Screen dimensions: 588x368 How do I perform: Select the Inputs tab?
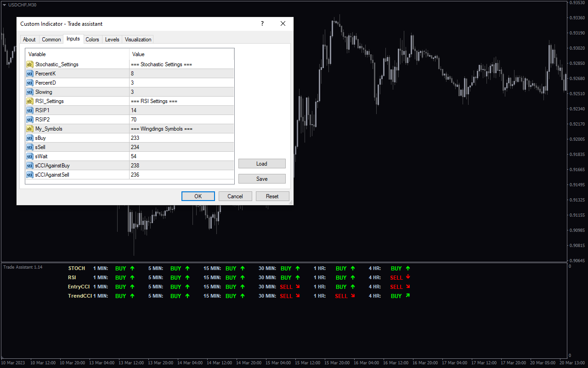[73, 39]
